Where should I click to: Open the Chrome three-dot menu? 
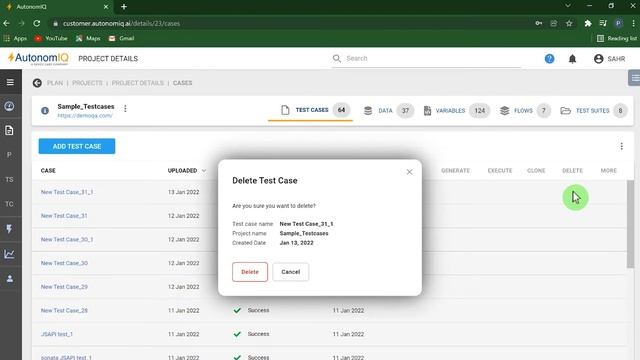(x=633, y=23)
